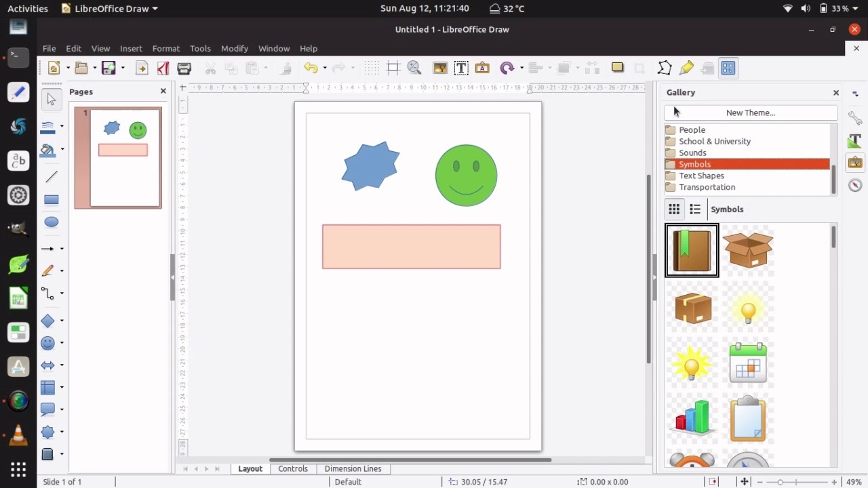Toggle the Display Grid option
Image resolution: width=868 pixels, height=488 pixels.
click(372, 68)
